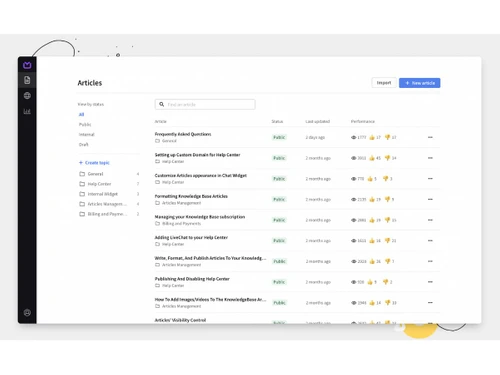The image size is (500, 375).
Task: Click thumbs up icon for Frequently Asked Questions
Action: (372, 137)
